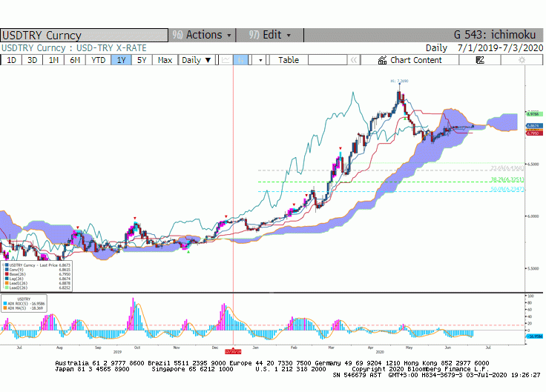
Task: Open the Edit menu
Action: tap(270, 35)
